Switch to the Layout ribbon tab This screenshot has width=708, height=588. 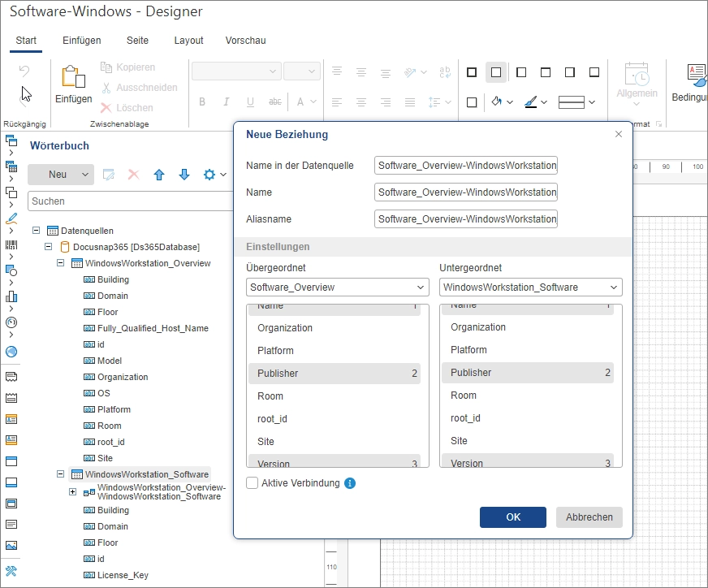pos(188,41)
